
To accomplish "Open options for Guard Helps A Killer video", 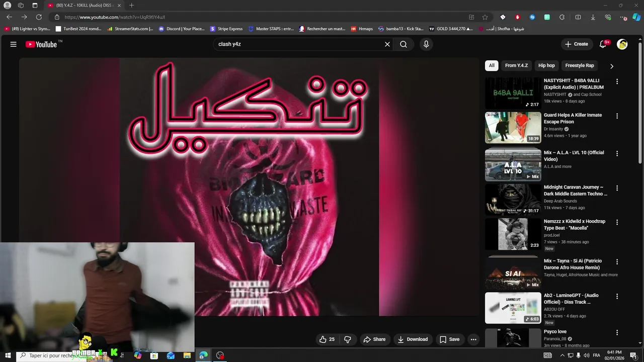I will point(617,116).
